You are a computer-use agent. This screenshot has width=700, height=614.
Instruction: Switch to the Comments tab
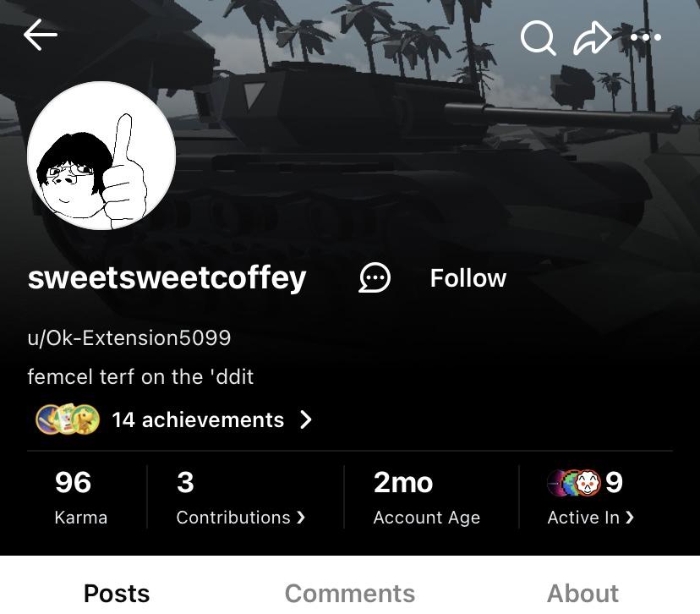click(349, 593)
